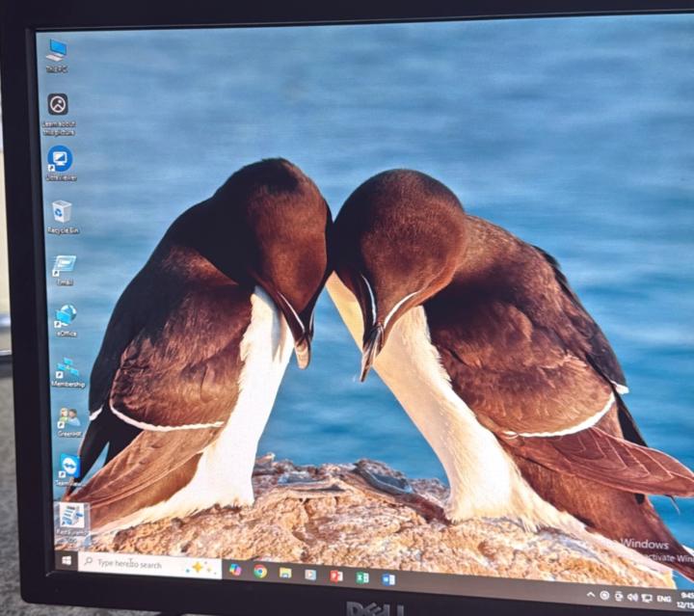Select the highlighted desktop icon above Start button

(x=71, y=517)
